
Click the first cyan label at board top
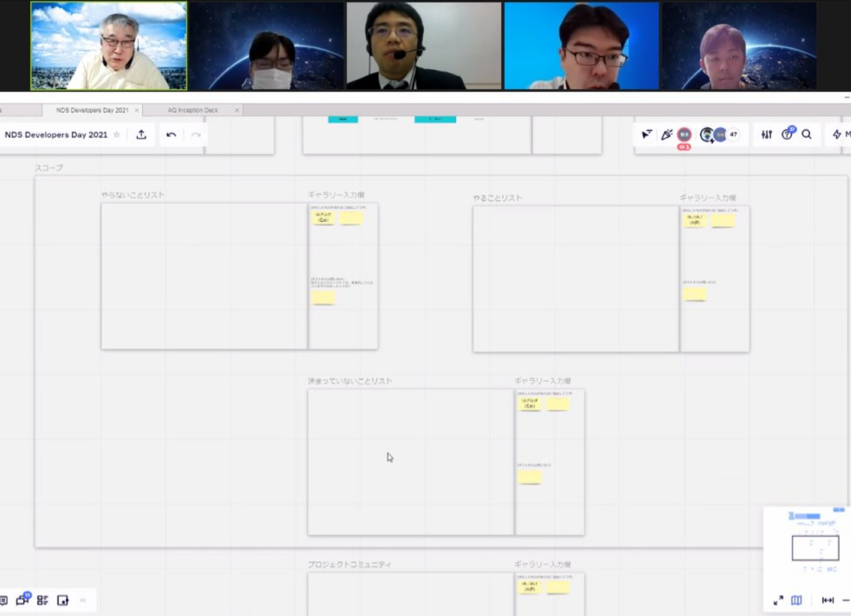coord(343,119)
